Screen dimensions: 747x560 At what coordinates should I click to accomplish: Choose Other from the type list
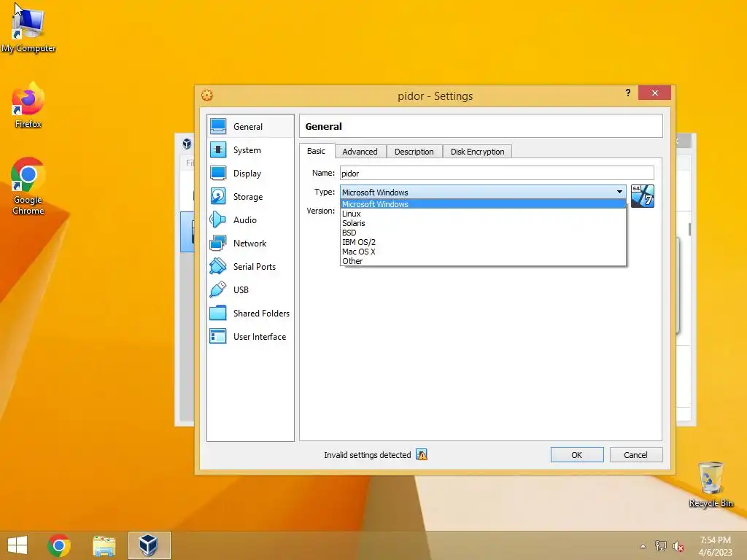[x=483, y=261]
